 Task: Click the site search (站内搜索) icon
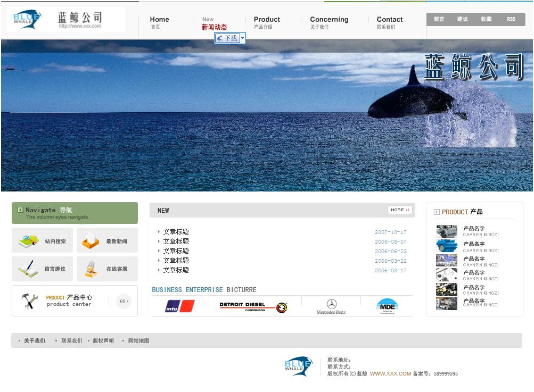[28, 241]
